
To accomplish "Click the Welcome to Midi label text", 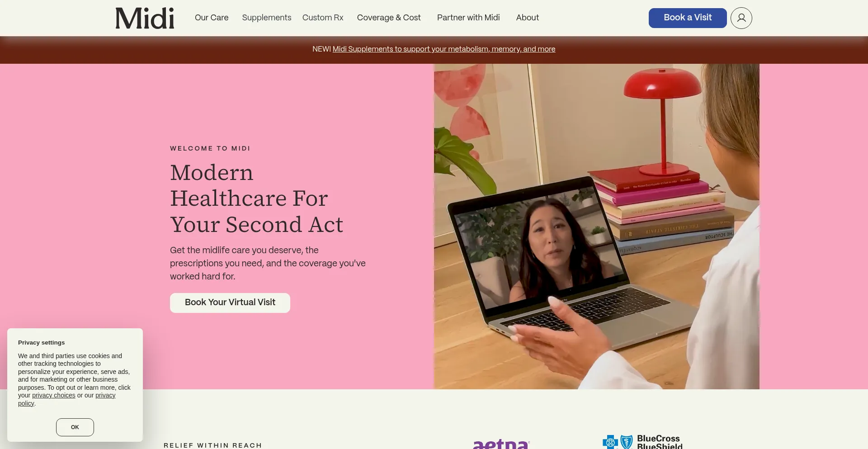I will pyautogui.click(x=210, y=148).
